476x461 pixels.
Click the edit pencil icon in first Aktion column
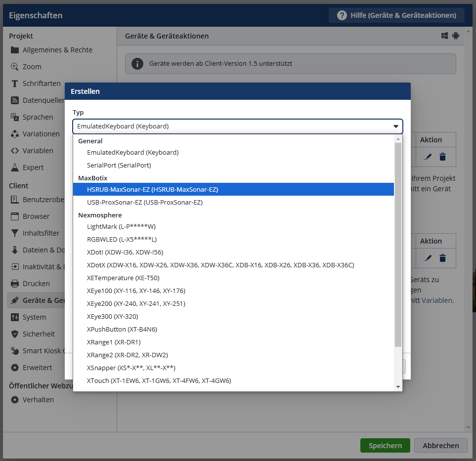click(x=428, y=157)
